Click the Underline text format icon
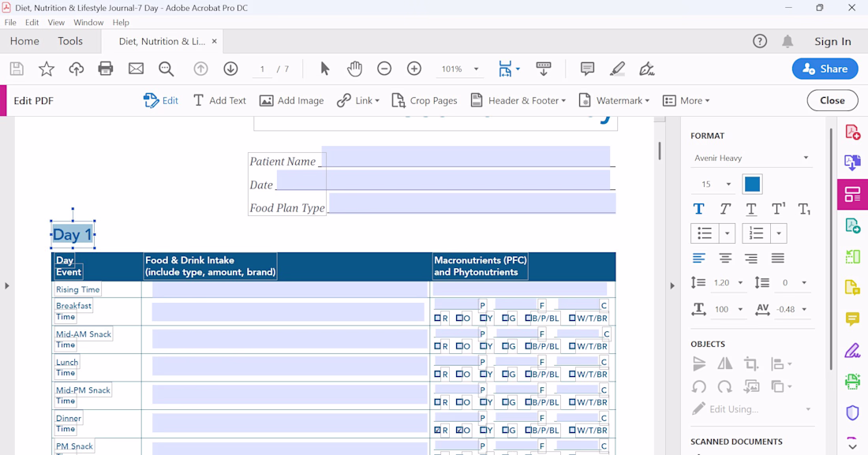Viewport: 868px width, 455px height. pyautogui.click(x=751, y=209)
